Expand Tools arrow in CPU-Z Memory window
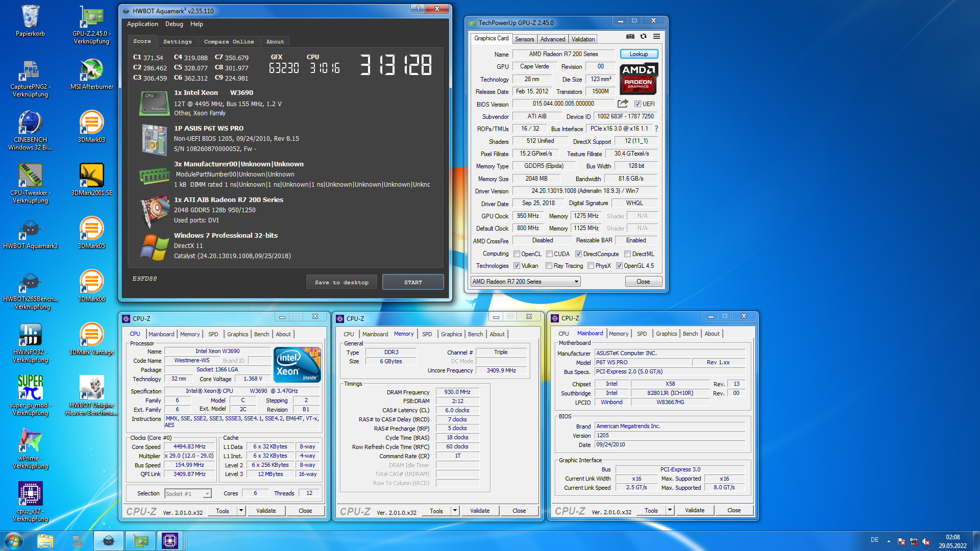 (x=455, y=511)
